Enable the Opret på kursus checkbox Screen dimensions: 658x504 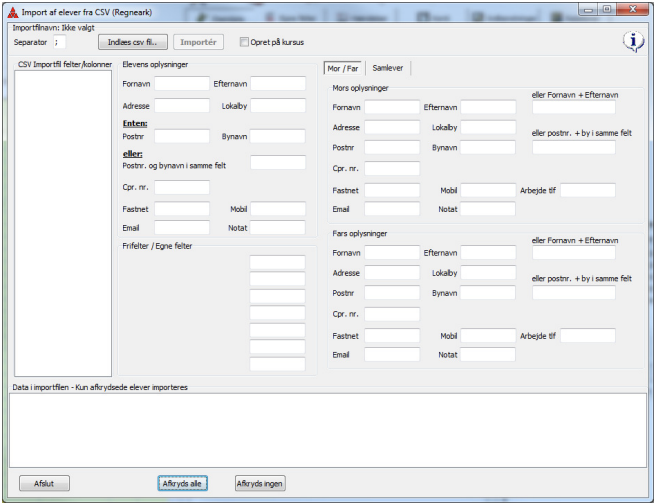(x=244, y=42)
